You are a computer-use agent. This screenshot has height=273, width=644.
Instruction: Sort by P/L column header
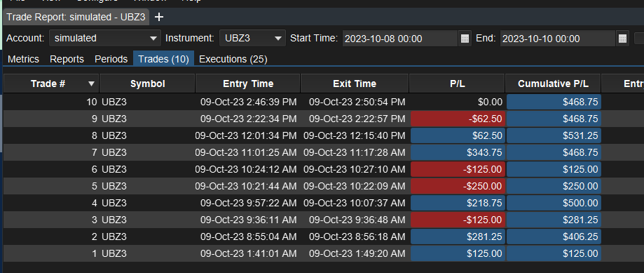coord(457,84)
